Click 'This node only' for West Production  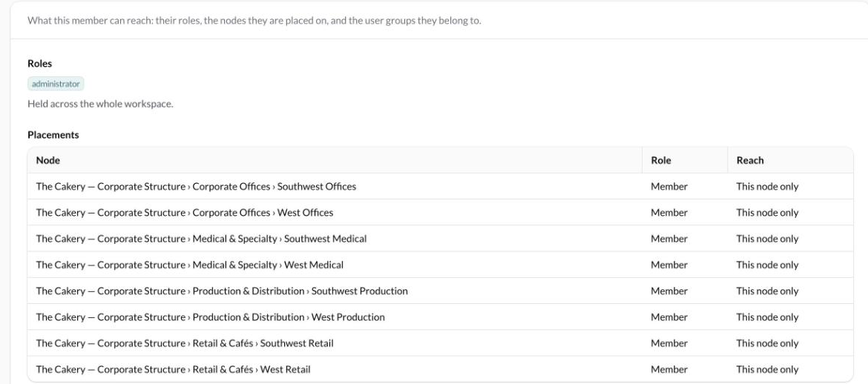coord(767,317)
